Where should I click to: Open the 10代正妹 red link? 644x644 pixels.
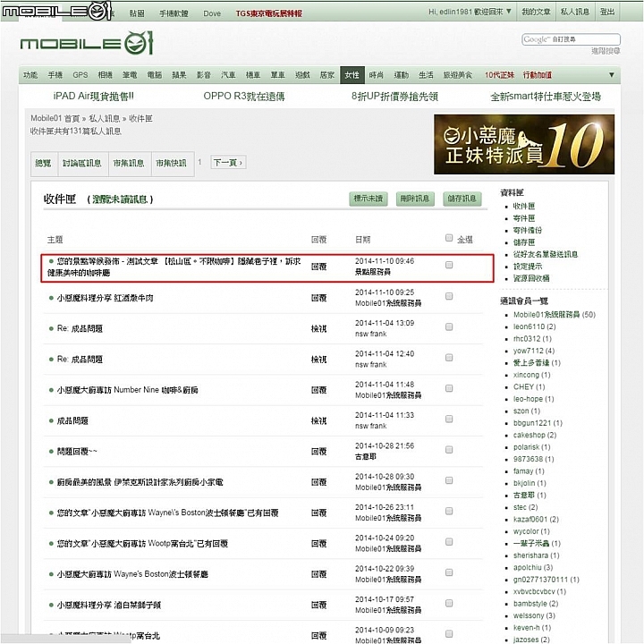point(499,75)
